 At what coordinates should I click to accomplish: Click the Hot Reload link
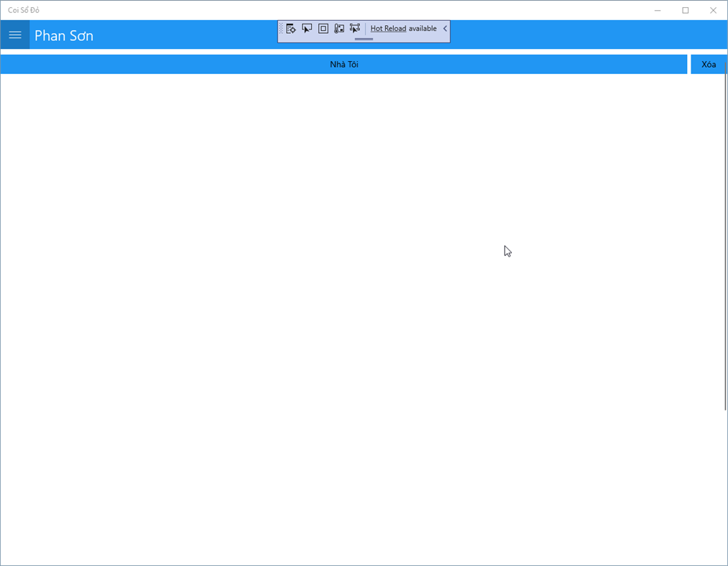point(387,28)
